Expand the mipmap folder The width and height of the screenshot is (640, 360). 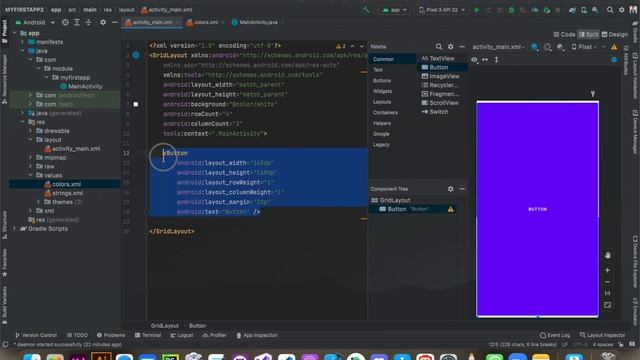(x=30, y=158)
